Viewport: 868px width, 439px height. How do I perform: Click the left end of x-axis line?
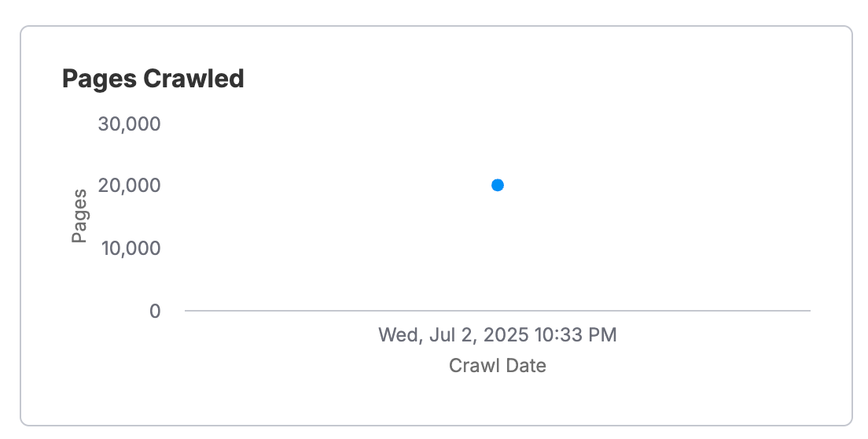pos(186,311)
